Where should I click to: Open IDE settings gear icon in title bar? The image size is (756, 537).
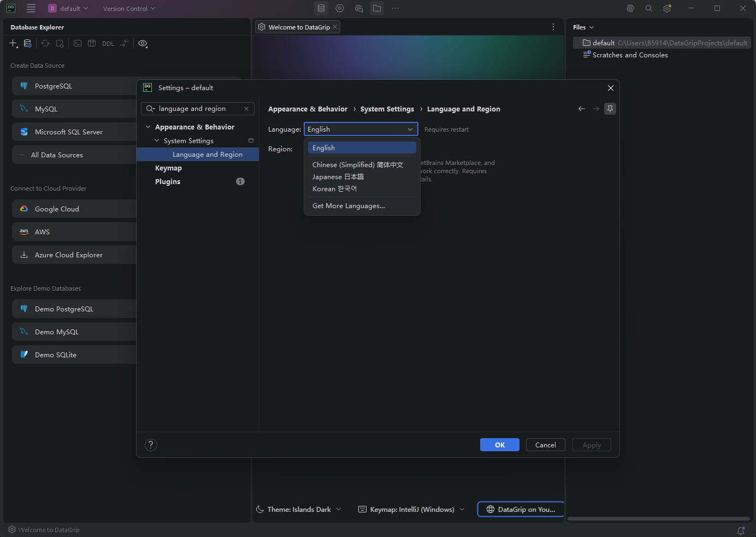tap(667, 8)
